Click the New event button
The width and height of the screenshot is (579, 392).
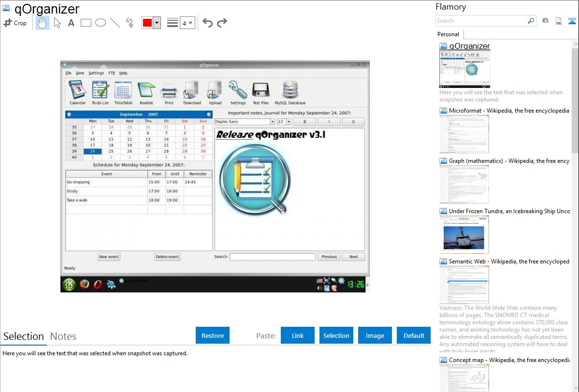[109, 257]
